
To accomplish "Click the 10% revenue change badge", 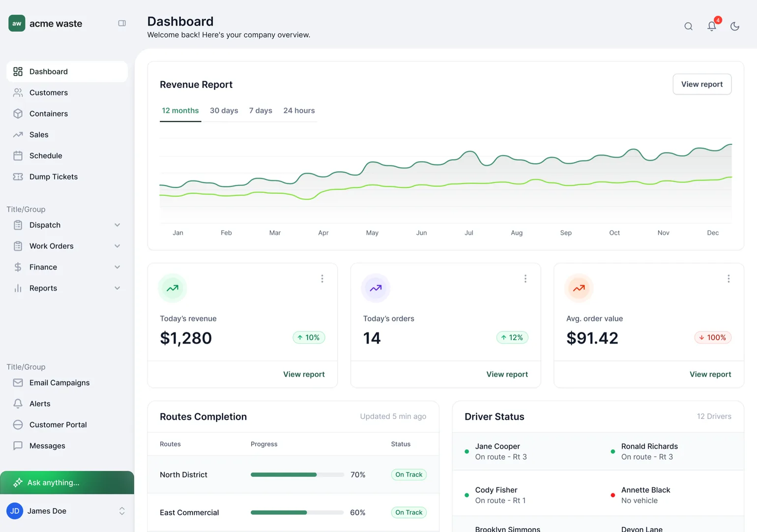I will pos(309,337).
